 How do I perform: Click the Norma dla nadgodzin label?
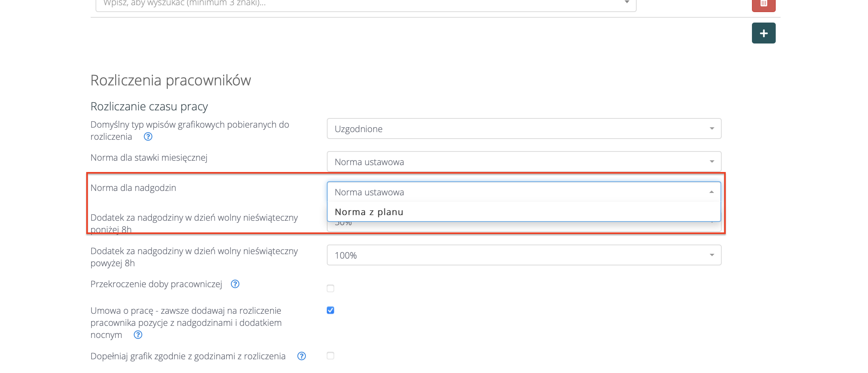133,188
